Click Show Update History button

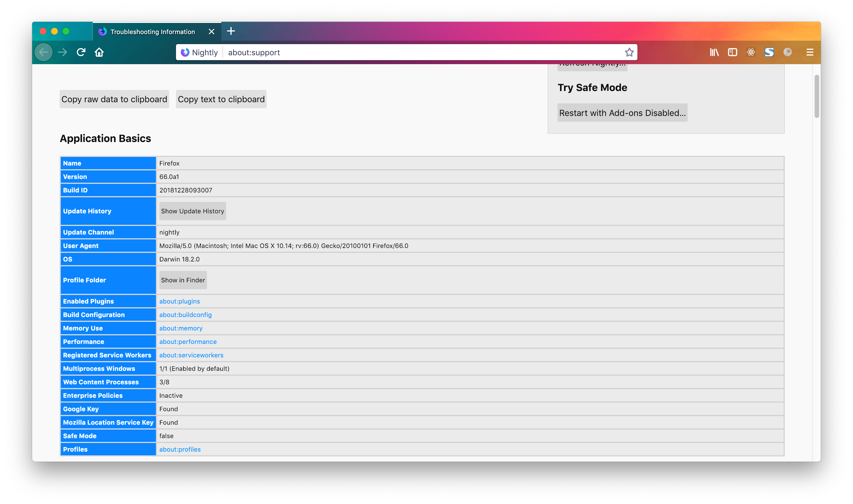tap(193, 211)
